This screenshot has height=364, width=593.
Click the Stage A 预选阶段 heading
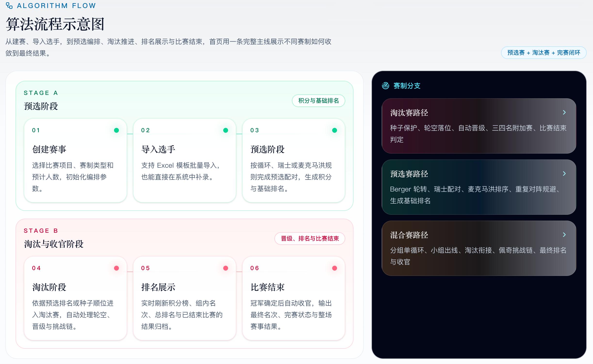point(41,106)
